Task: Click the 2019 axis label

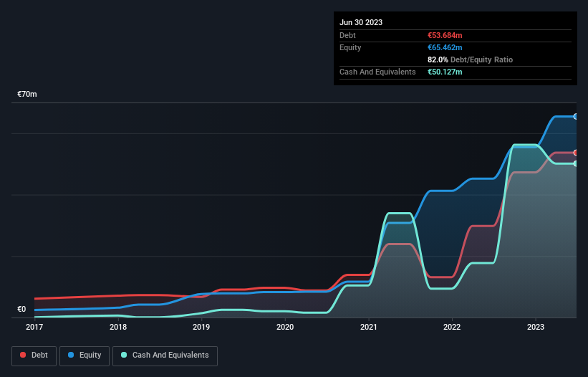Action: pyautogui.click(x=201, y=327)
